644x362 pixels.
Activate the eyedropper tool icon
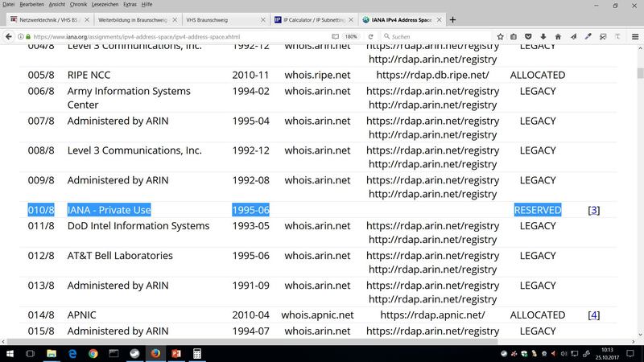click(x=588, y=36)
